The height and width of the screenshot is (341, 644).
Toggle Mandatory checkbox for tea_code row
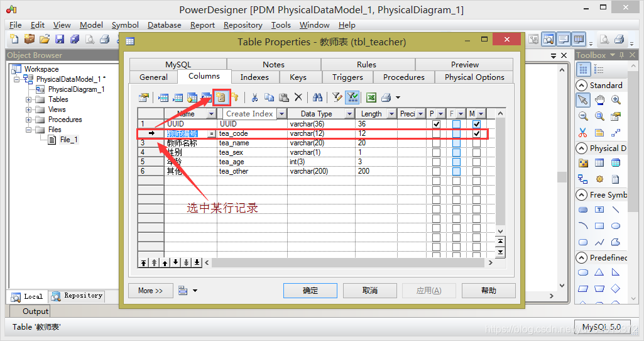tap(476, 133)
